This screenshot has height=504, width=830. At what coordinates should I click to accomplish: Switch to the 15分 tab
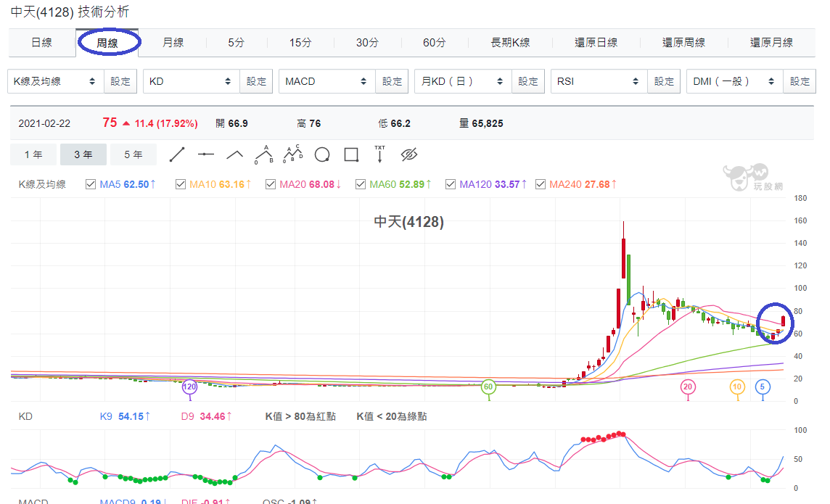(x=300, y=43)
